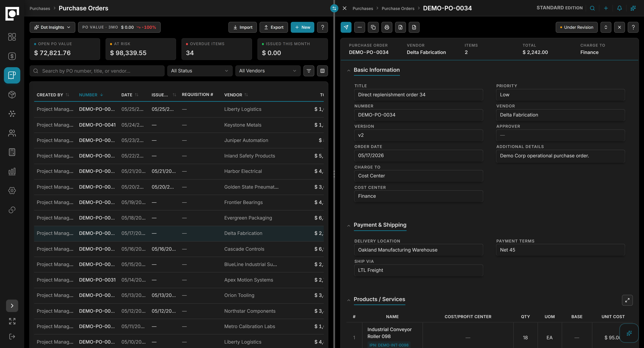Click Purchase Orders breadcrumb in detail panel
The image size is (644, 348).
click(x=398, y=8)
